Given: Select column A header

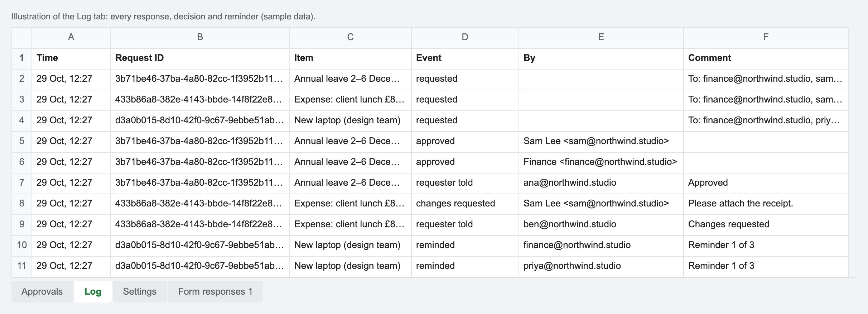Looking at the screenshot, I should coord(71,38).
